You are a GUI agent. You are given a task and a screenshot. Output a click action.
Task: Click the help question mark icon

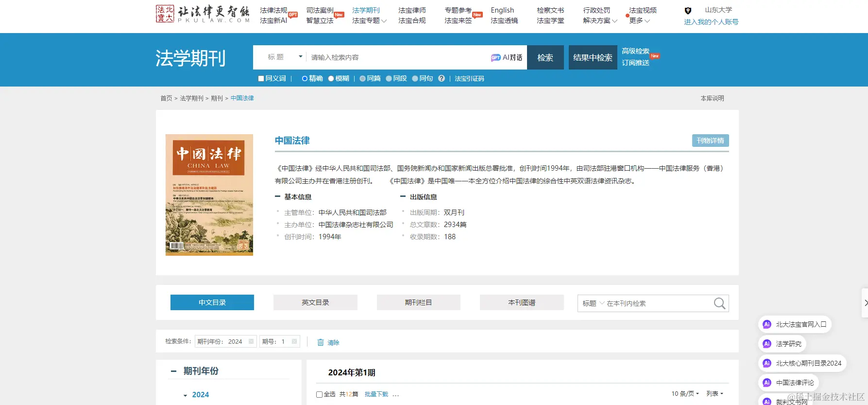(442, 78)
